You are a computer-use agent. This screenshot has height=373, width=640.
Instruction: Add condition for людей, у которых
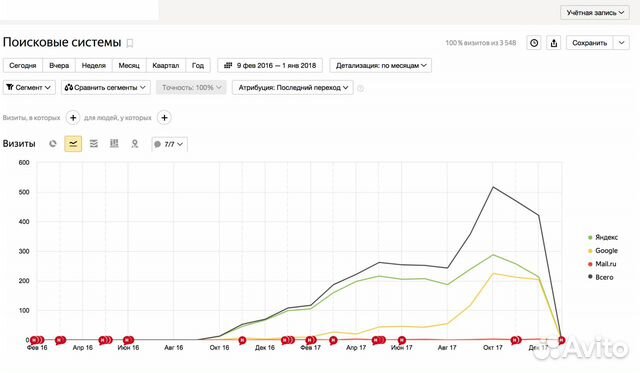click(x=164, y=118)
